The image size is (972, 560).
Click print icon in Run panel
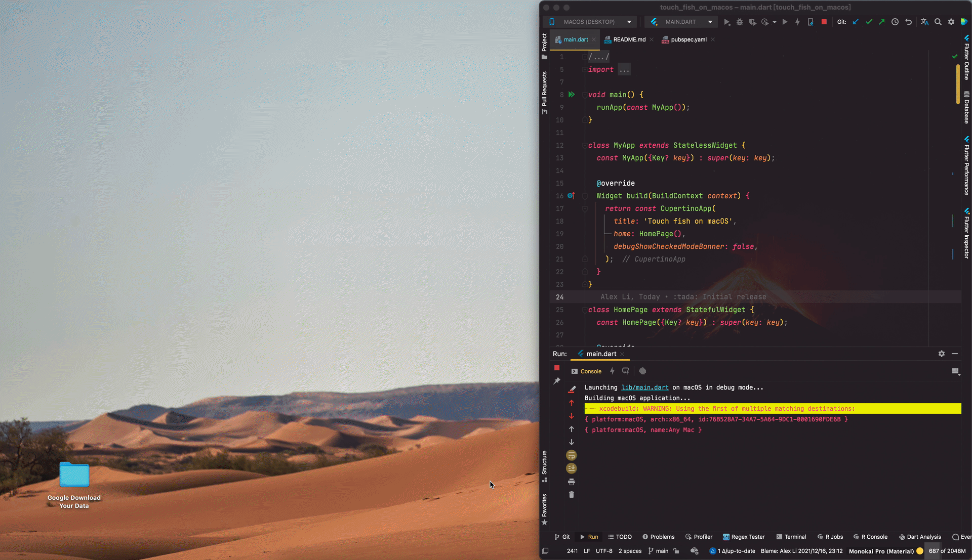(572, 482)
